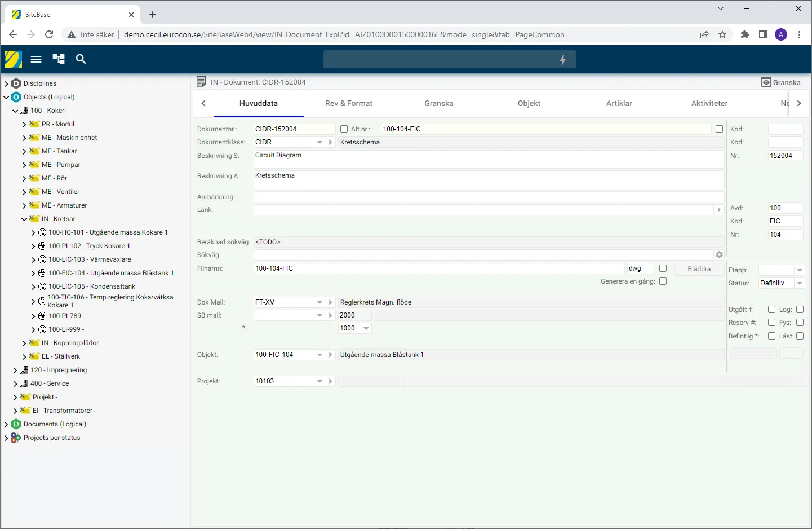The image size is (812, 529).
Task: Open the Status Definitiv dropdown
Action: tap(800, 283)
